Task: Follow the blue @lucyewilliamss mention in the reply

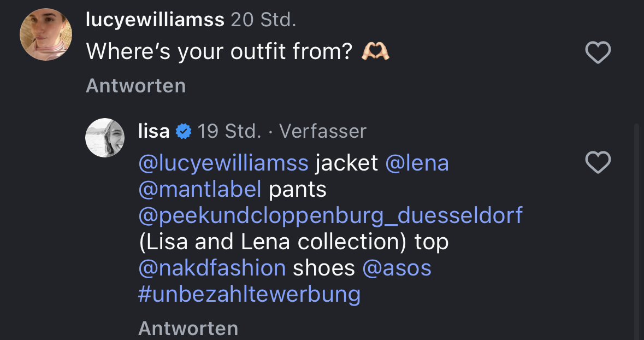Action: coord(223,163)
